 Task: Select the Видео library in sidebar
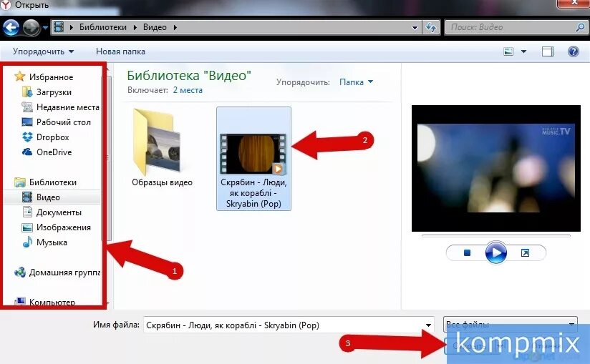coord(48,197)
